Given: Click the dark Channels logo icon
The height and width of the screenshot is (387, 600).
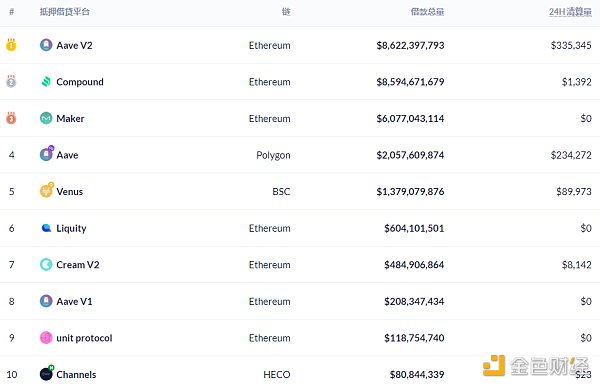Looking at the screenshot, I should click(47, 373).
